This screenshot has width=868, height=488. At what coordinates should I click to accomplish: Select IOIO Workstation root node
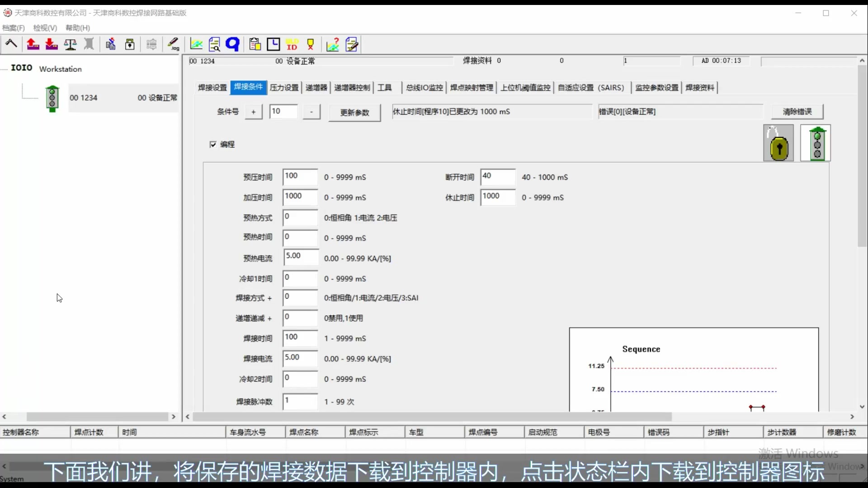[46, 68]
